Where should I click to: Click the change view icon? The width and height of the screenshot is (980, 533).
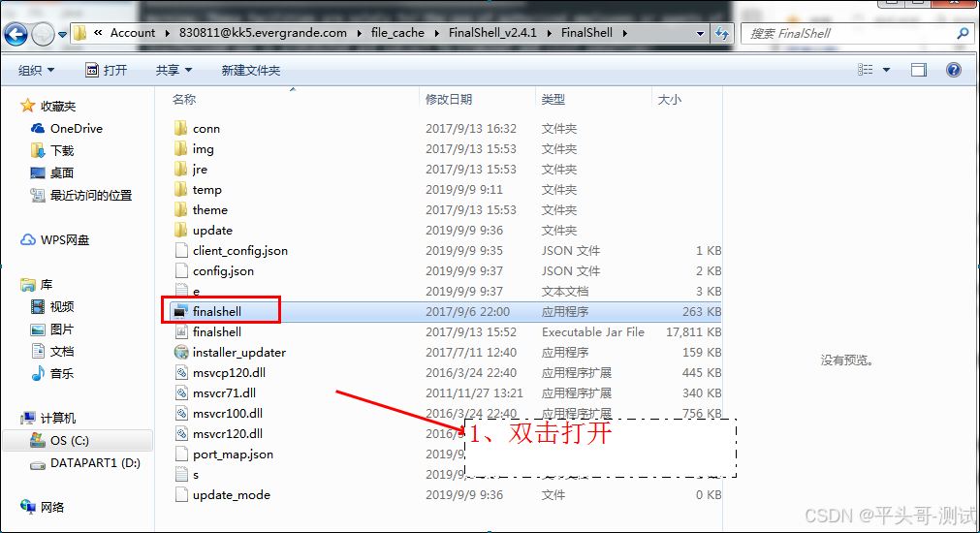pos(865,70)
